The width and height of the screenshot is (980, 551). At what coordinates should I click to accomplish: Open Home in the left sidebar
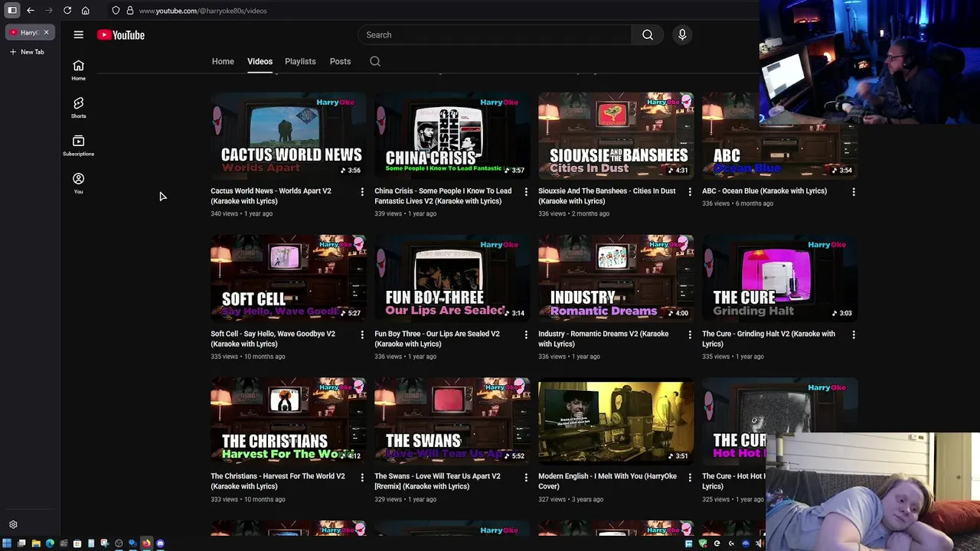(78, 70)
